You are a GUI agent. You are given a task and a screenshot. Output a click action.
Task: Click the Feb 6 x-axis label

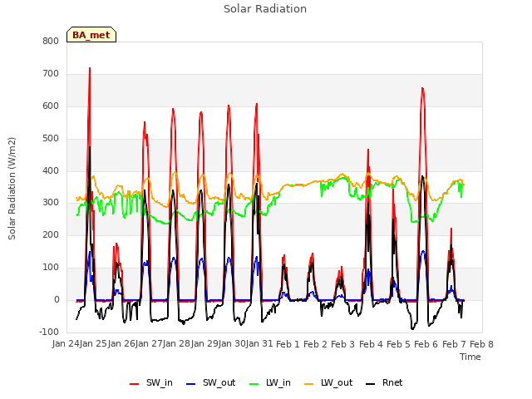tap(426, 344)
